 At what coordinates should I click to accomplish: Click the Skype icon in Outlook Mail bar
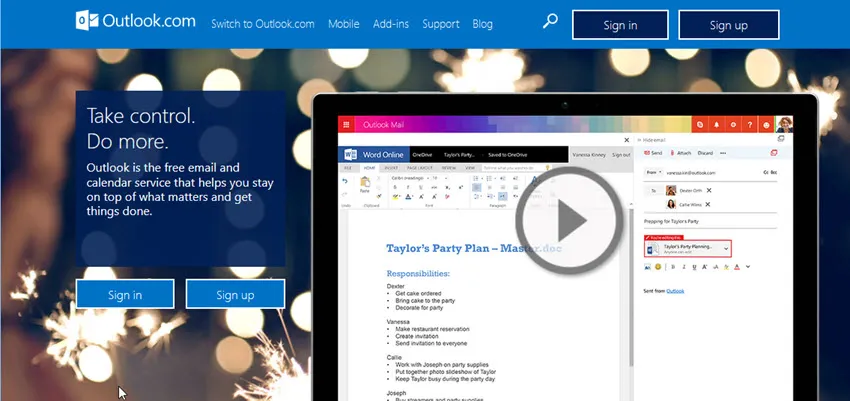point(699,125)
